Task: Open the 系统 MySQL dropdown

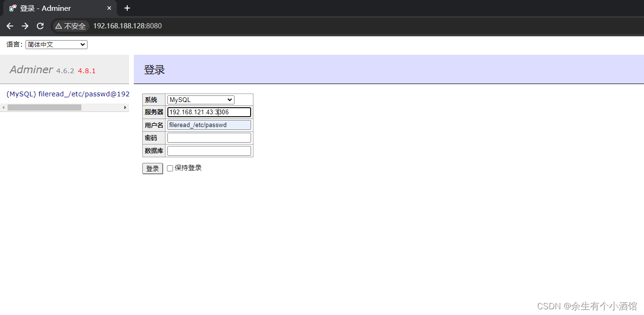Action: point(200,100)
